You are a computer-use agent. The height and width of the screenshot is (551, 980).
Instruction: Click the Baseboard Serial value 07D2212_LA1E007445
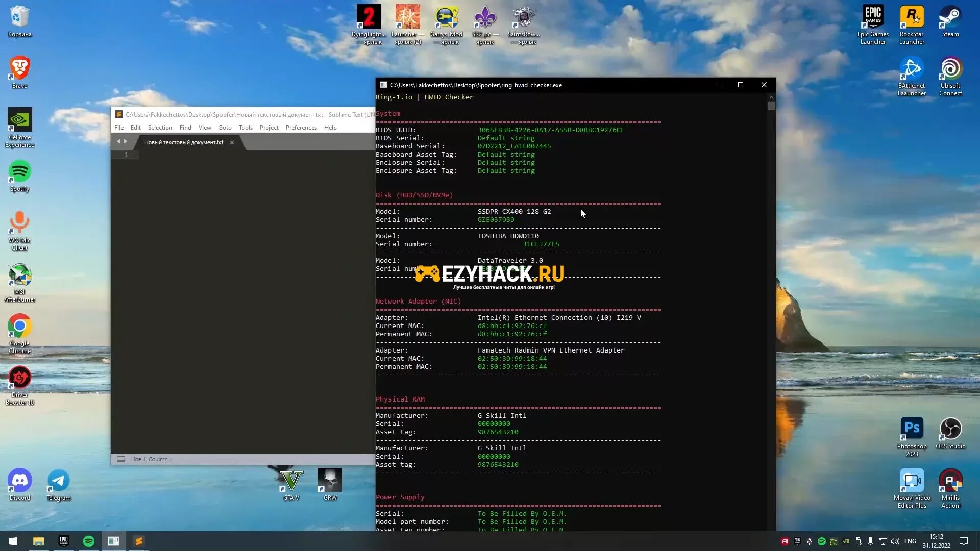tap(514, 146)
